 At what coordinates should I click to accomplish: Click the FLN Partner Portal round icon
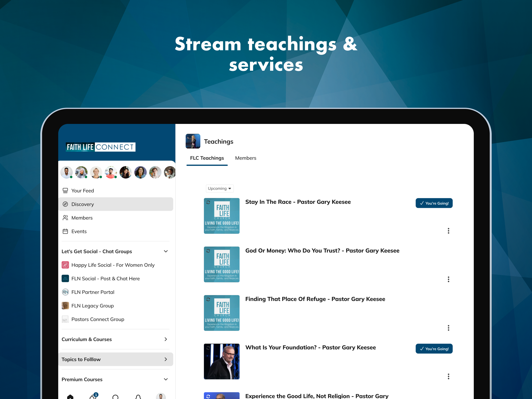tap(65, 292)
